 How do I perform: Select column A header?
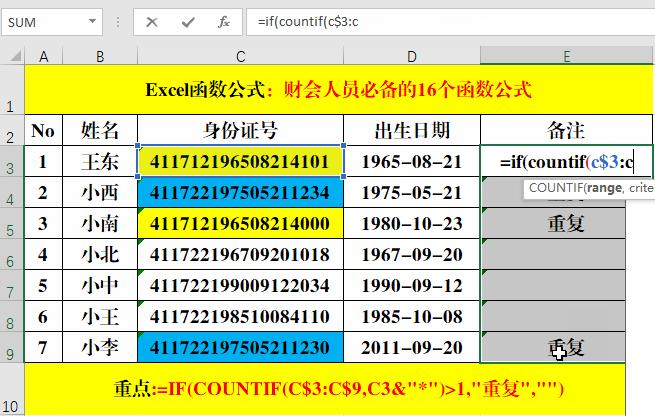tap(43, 56)
